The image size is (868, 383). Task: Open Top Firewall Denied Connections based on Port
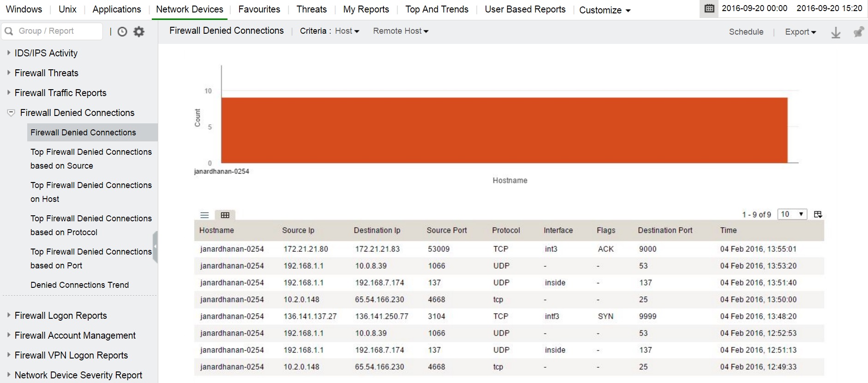coord(91,259)
